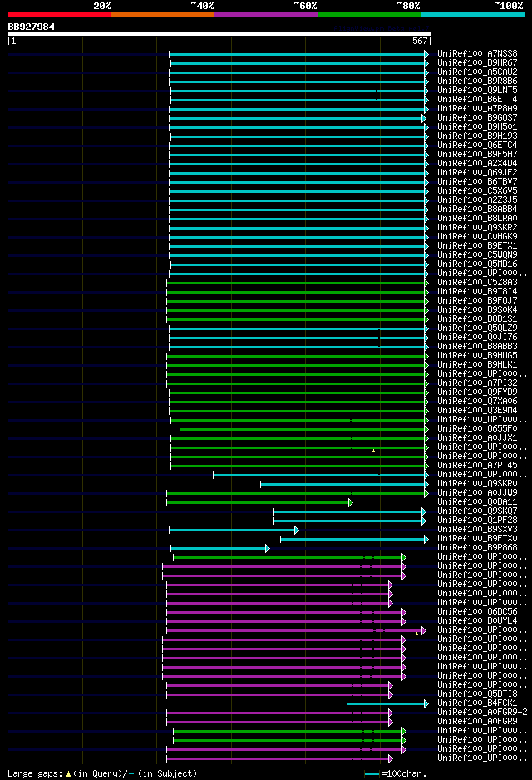Screen dimensions: 532x780
Task: Select UniRef100_B9FQJ7 hit
Action: tap(477, 300)
